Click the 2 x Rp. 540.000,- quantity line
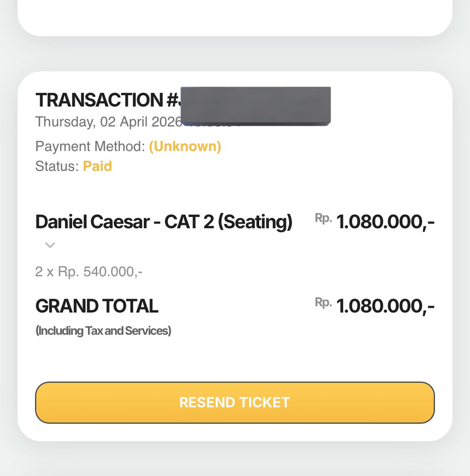This screenshot has width=470, height=476. [x=89, y=272]
